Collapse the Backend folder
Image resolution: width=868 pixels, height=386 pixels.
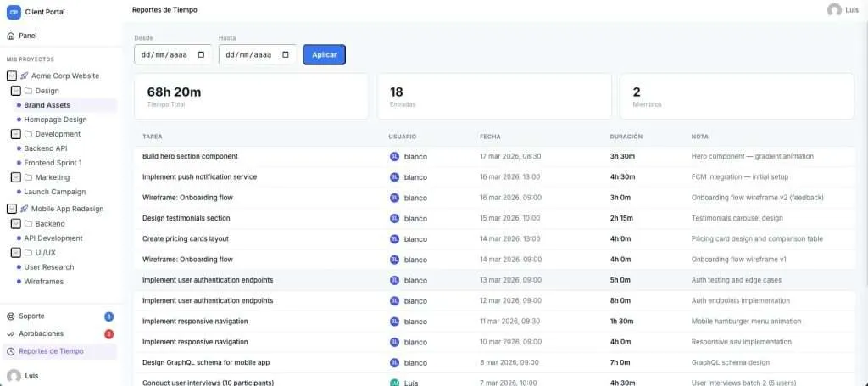16,224
